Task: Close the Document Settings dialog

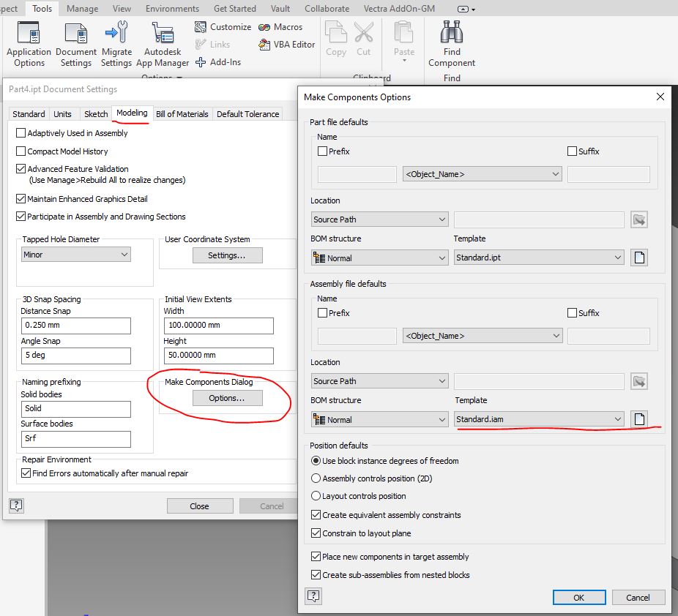Action: [x=199, y=506]
